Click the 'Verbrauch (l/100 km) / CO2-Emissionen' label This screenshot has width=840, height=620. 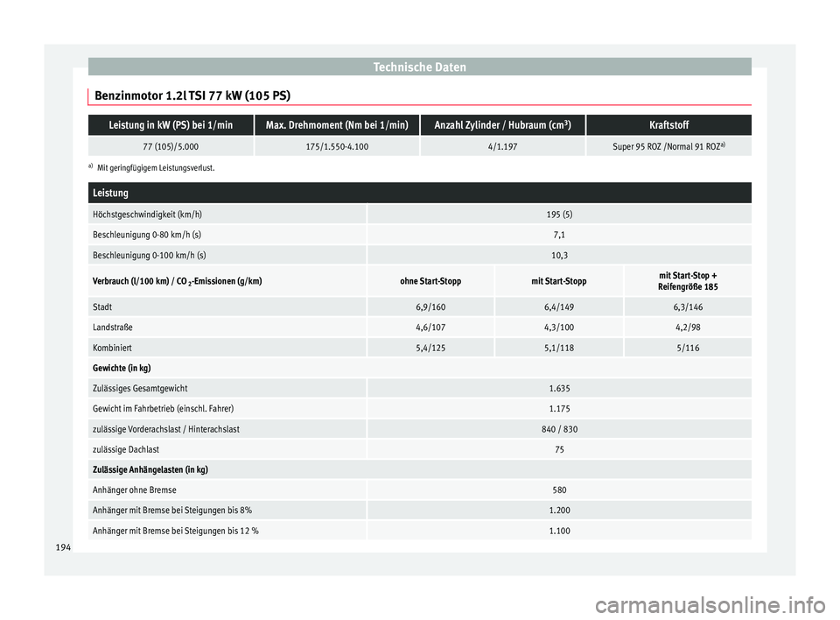(178, 281)
